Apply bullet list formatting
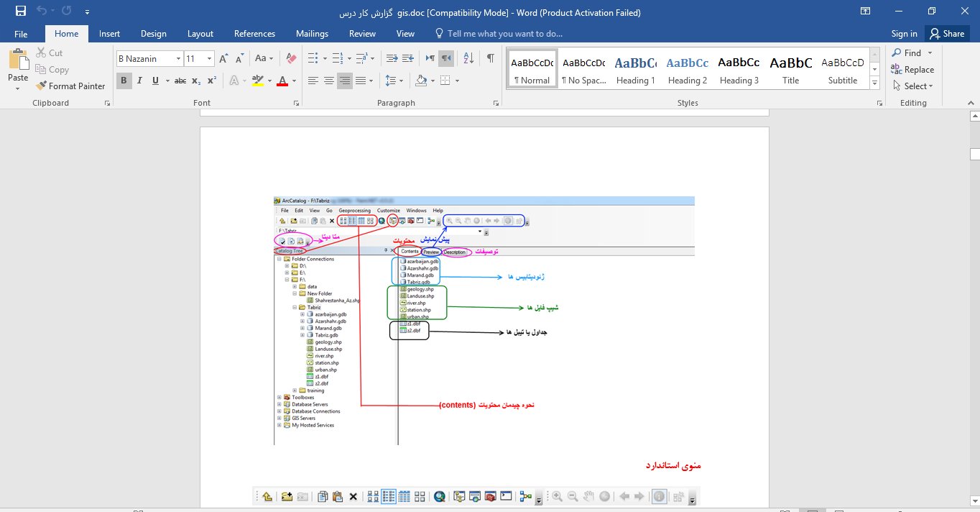The width and height of the screenshot is (980, 512). pos(313,58)
